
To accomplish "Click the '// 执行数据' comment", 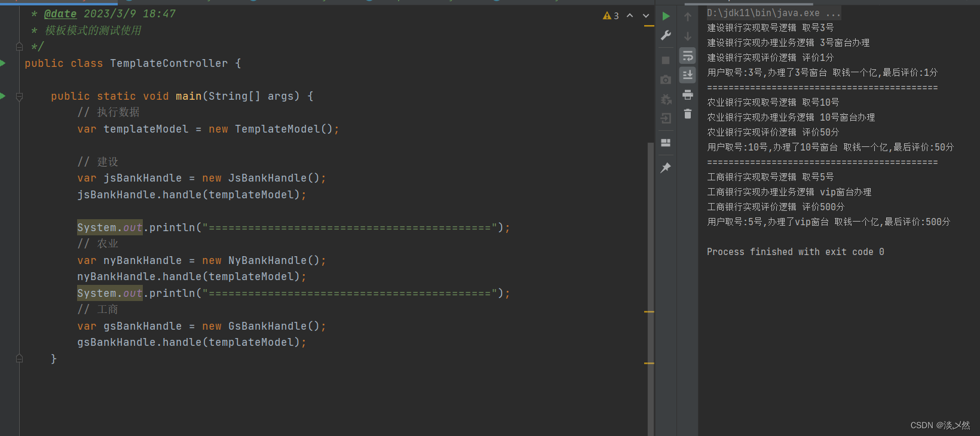I will [x=108, y=112].
